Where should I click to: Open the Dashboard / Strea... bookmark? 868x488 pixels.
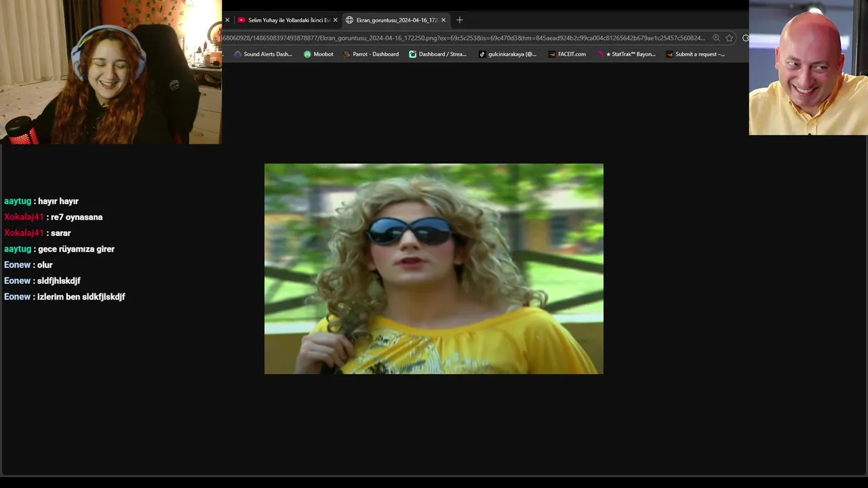(x=438, y=54)
